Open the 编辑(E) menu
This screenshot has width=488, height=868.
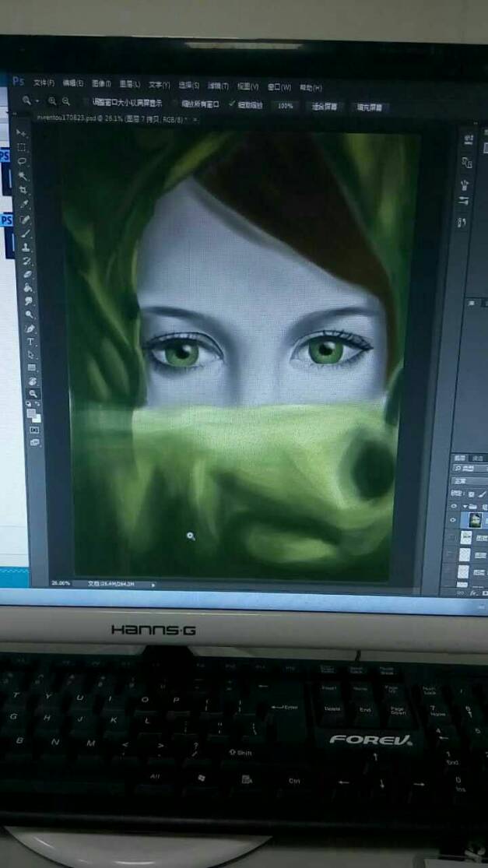[x=72, y=83]
